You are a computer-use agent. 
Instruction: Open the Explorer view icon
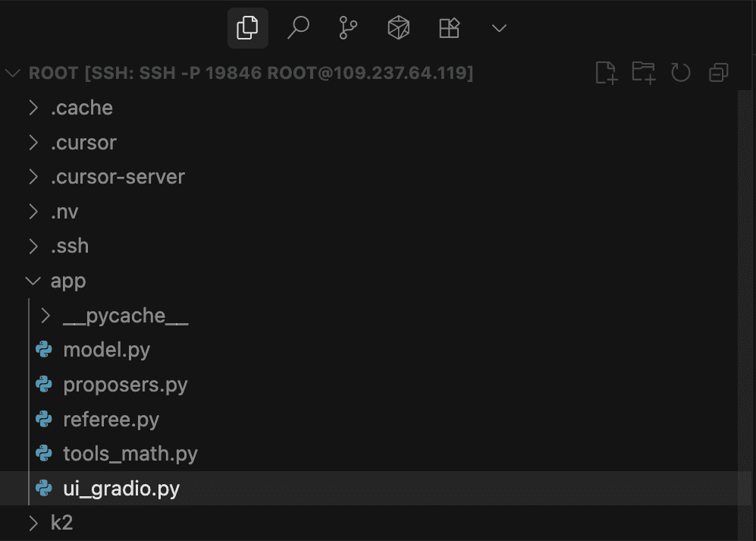pyautogui.click(x=247, y=29)
